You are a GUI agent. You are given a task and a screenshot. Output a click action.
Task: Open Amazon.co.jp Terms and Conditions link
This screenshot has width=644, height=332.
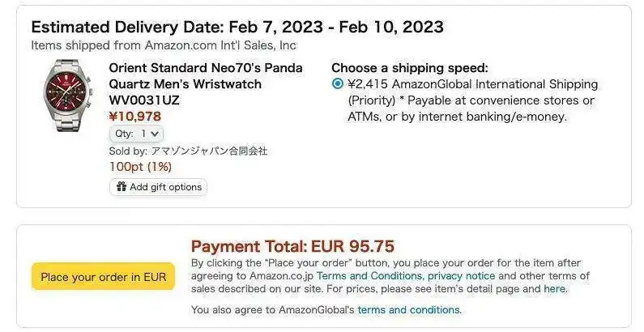[x=369, y=276]
